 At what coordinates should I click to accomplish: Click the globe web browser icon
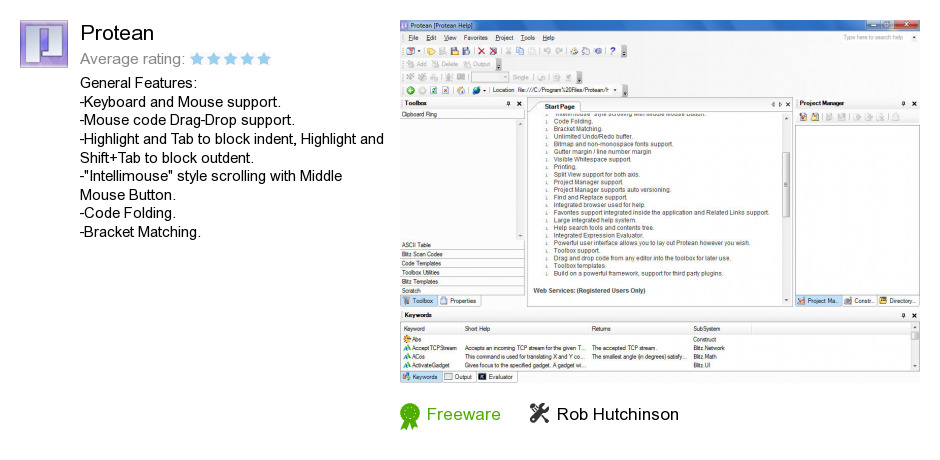click(476, 91)
